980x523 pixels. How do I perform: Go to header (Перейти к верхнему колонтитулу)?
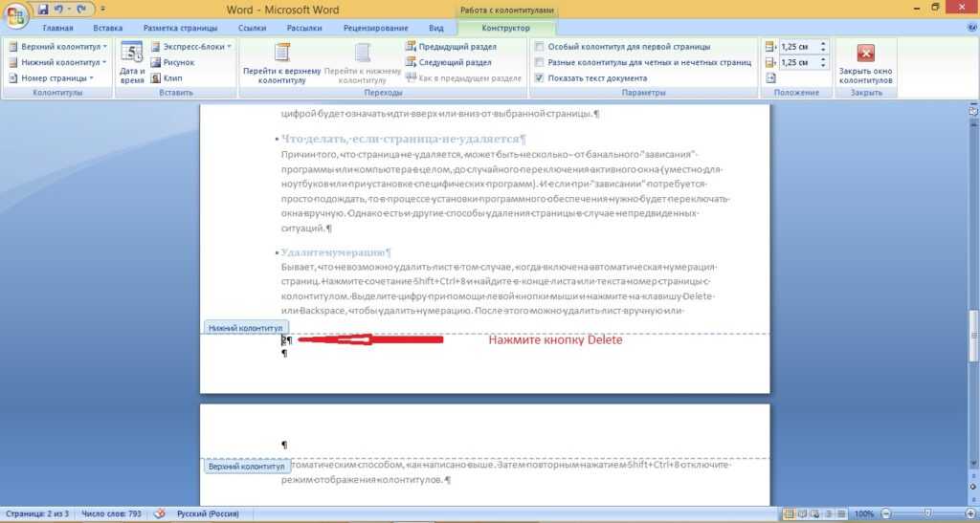click(281, 62)
